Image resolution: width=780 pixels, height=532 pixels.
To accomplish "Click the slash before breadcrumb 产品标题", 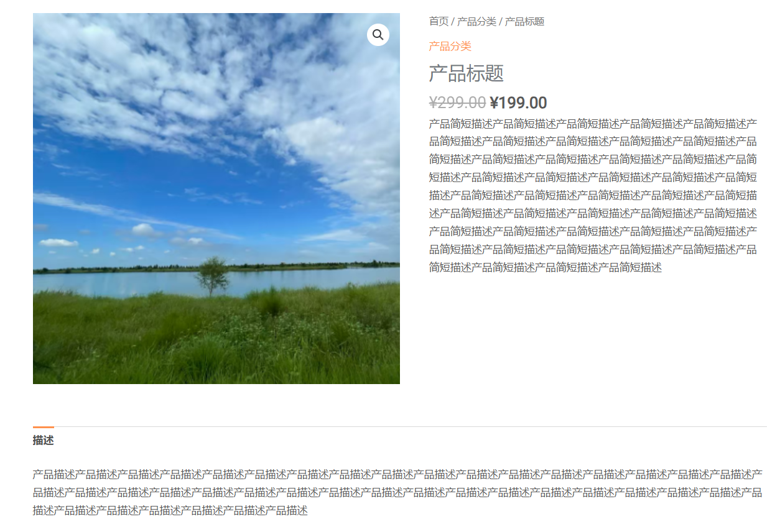I will 501,21.
